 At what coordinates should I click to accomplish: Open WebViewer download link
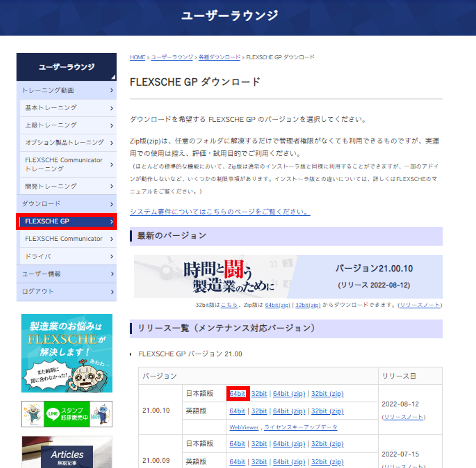coord(244,427)
